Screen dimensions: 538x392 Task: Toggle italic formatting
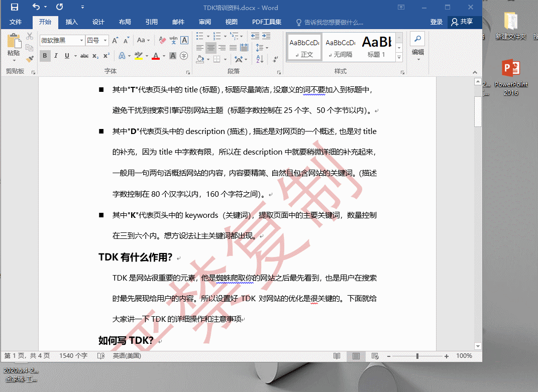click(56, 55)
